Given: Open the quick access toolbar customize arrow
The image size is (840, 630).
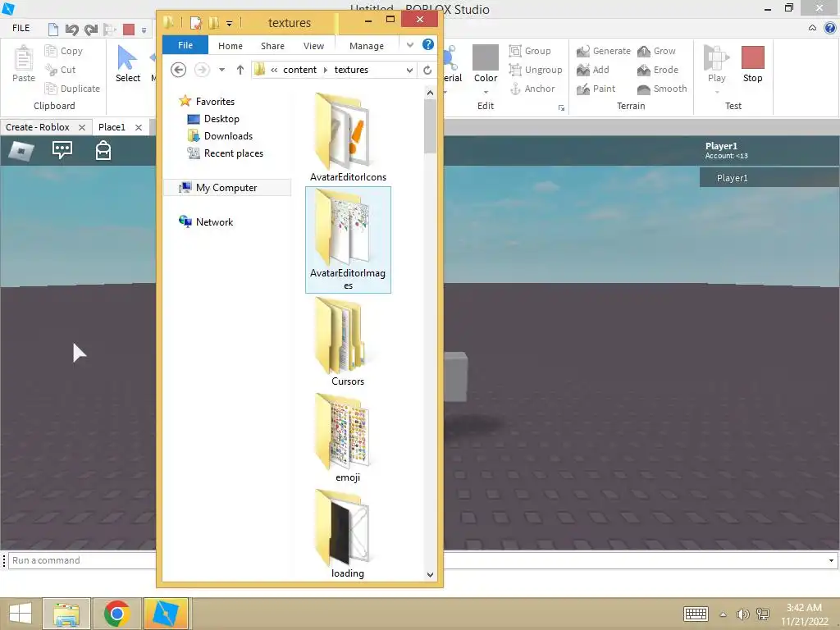Looking at the screenshot, I should [144, 30].
